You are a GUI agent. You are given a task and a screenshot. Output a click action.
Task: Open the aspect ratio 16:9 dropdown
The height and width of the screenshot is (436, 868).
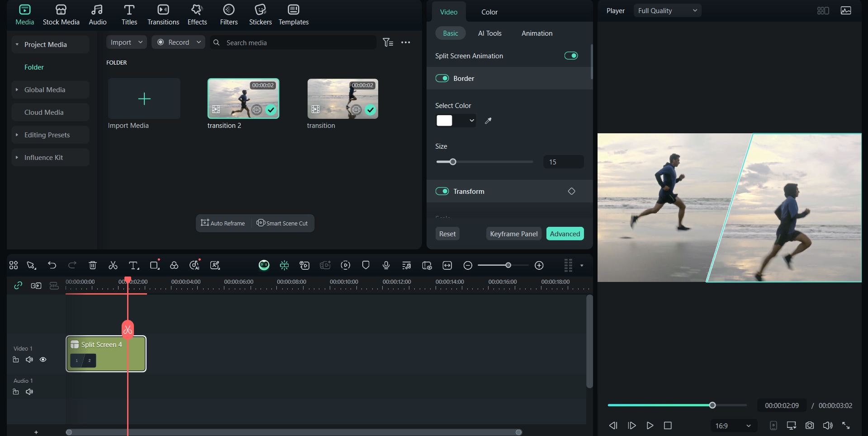tap(733, 426)
